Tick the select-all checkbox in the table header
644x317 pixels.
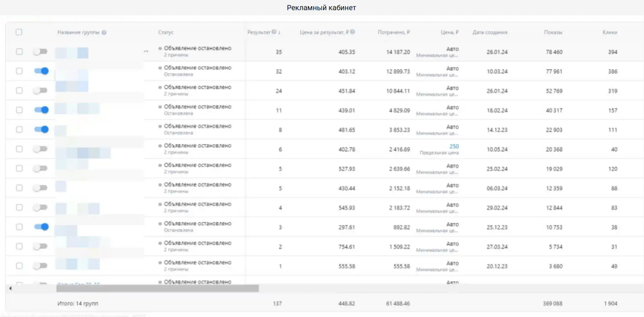19,32
